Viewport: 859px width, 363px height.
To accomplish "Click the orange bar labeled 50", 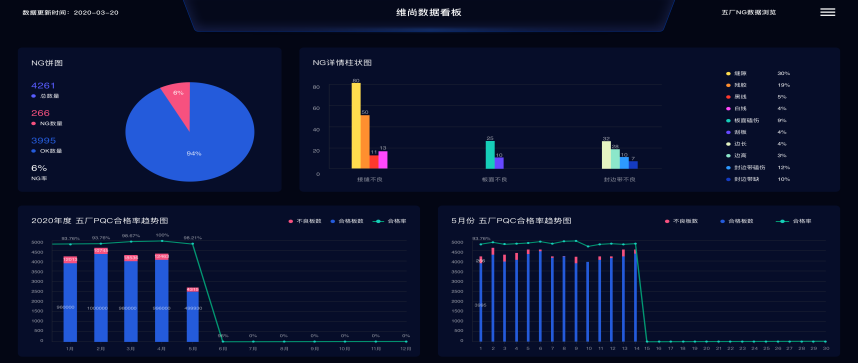I will pyautogui.click(x=365, y=142).
